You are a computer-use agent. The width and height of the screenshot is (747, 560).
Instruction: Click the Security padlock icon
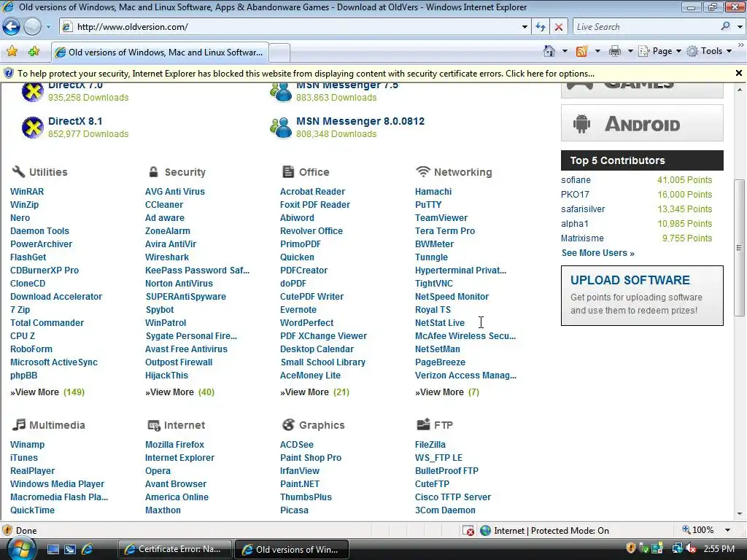coord(153,171)
